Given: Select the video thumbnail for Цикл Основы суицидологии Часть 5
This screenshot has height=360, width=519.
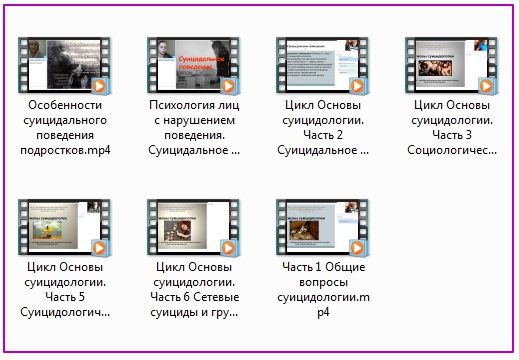Looking at the screenshot, I should pyautogui.click(x=64, y=227).
